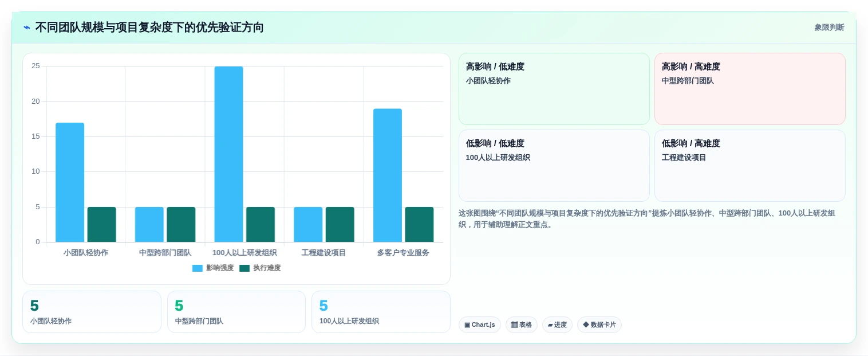Click the panel title 不同团队规模与项目复杂度下的优先验证方向
Image resolution: width=868 pixels, height=356 pixels.
(149, 28)
